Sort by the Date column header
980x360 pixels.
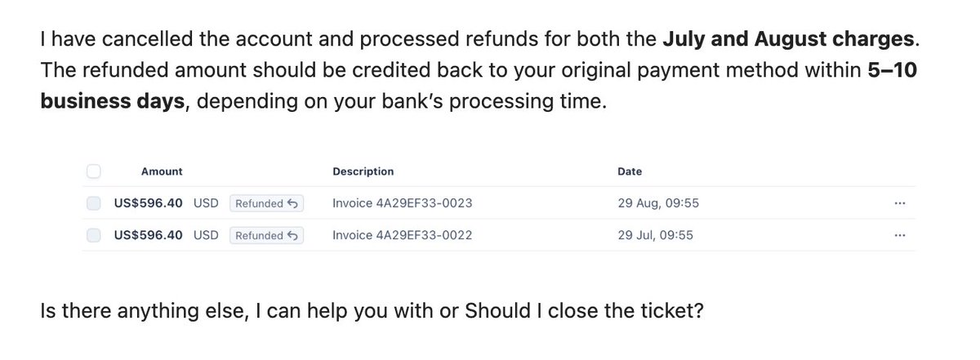(x=630, y=171)
